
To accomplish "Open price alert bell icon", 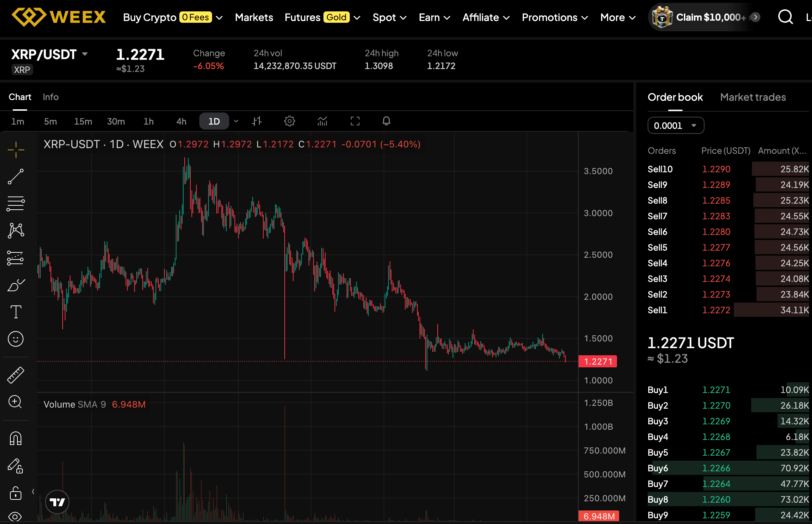I will 386,121.
